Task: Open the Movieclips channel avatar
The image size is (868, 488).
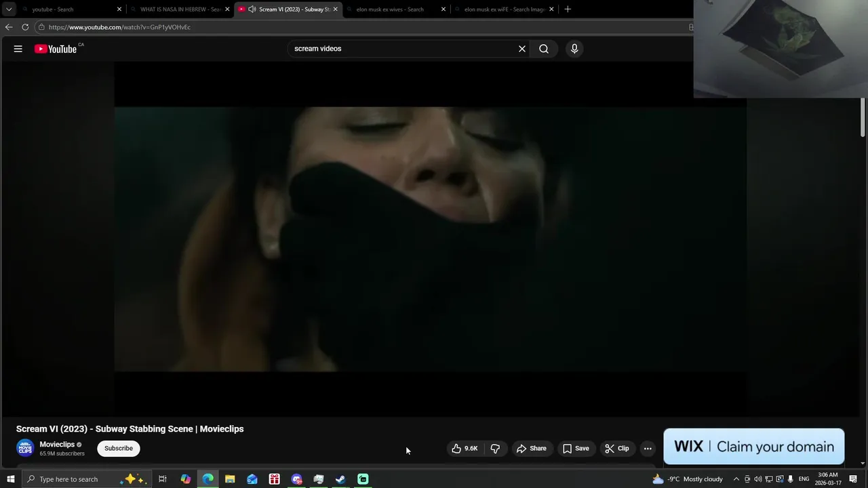Action: pos(25,448)
